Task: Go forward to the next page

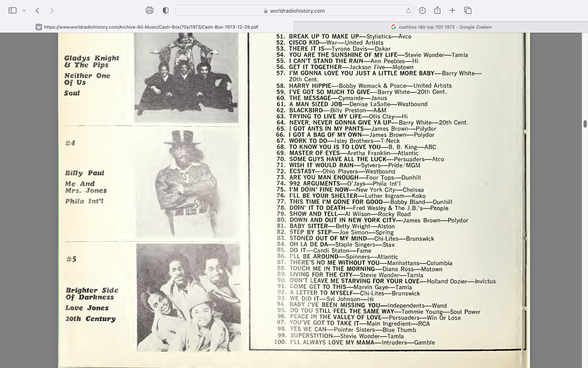Action: coord(51,11)
